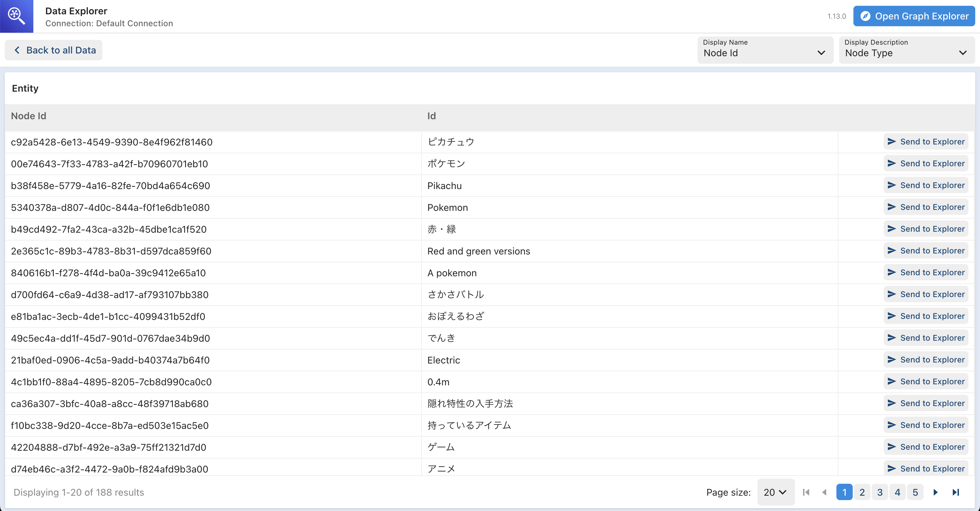980x511 pixels.
Task: Jump to first page arrow icon
Action: [x=806, y=492]
